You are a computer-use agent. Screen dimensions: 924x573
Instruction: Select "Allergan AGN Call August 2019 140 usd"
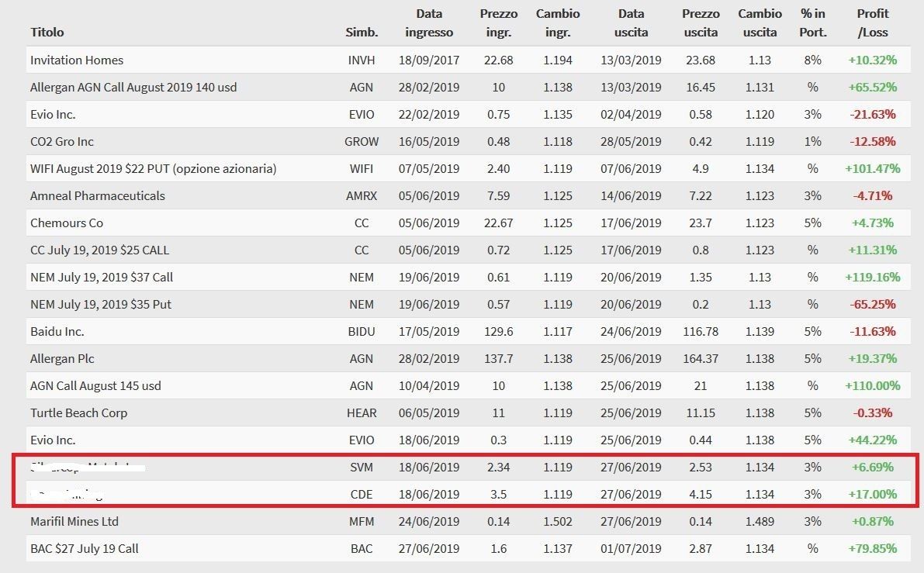(133, 87)
